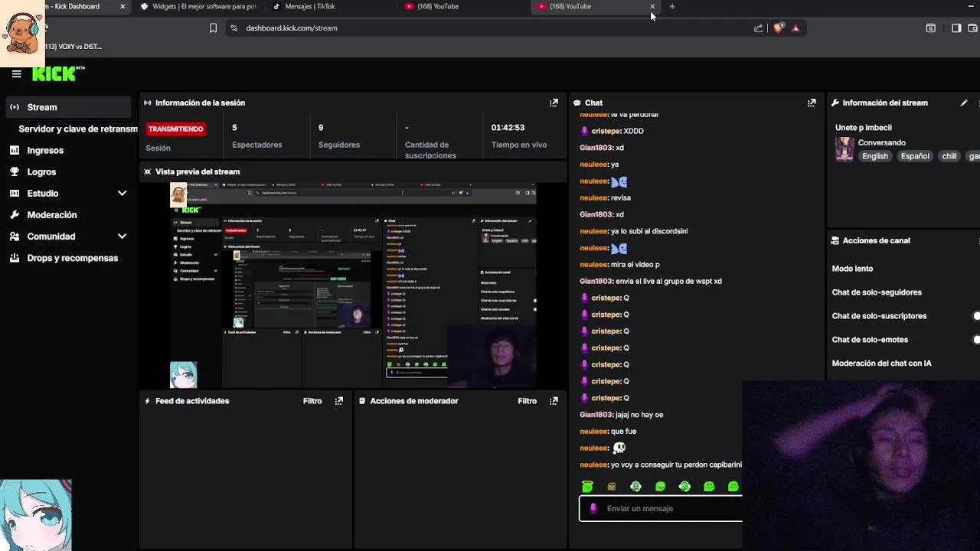Click the Ingresos bar-chart icon
Viewport: 980px width, 551px height.
click(15, 151)
